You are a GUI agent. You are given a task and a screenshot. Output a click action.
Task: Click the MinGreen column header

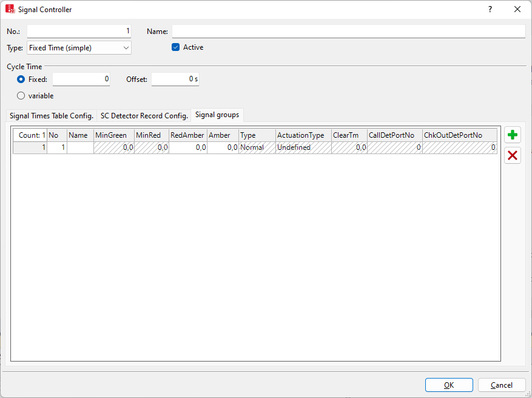113,135
